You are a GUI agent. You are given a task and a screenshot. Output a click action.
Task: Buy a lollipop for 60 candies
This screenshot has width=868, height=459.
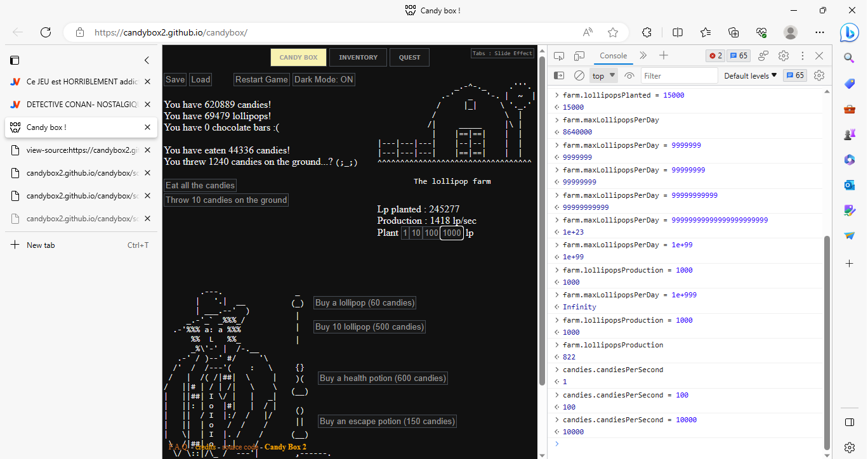point(365,302)
